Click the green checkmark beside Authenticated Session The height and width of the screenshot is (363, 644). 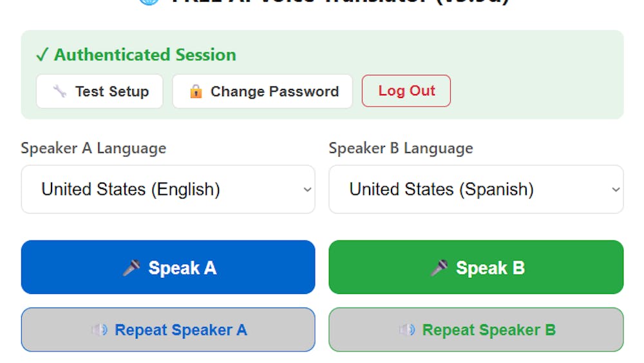pyautogui.click(x=43, y=55)
